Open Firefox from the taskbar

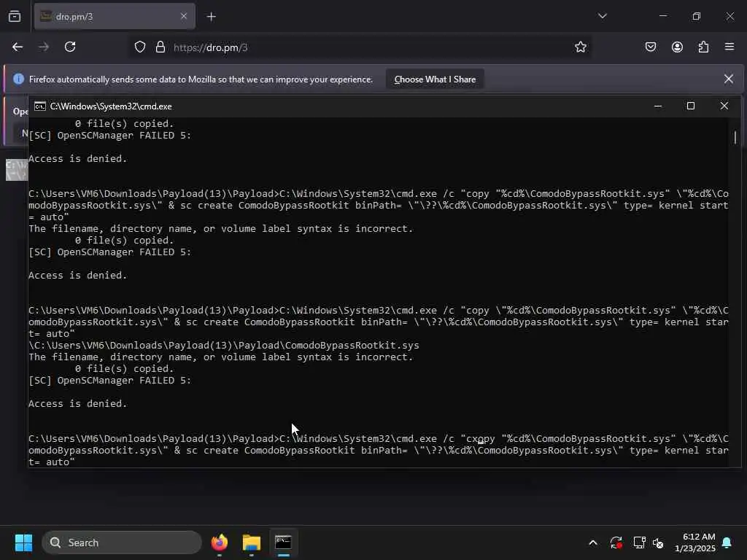pos(220,542)
